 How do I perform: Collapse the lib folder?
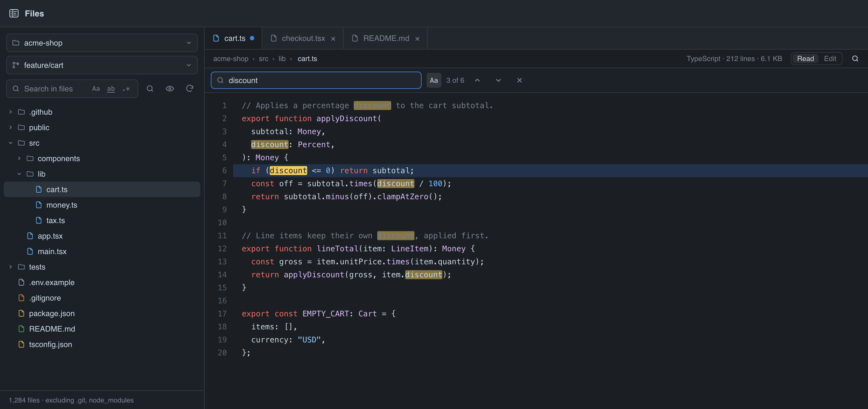[102, 174]
